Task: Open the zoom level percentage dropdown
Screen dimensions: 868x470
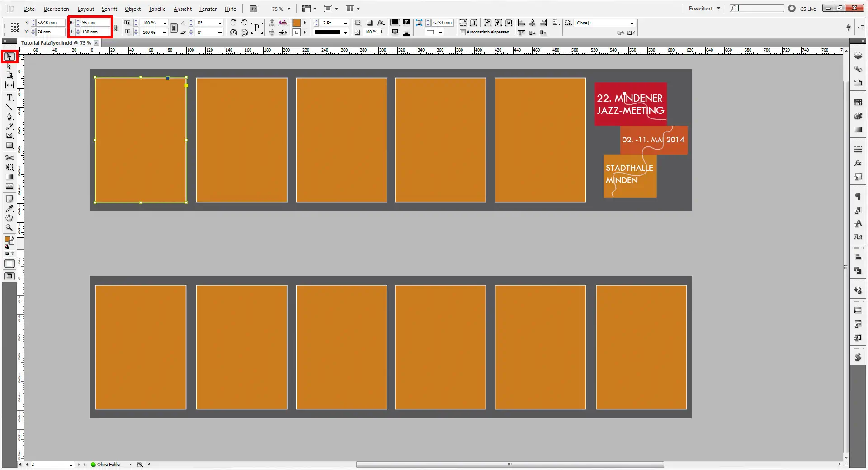Action: click(x=288, y=9)
